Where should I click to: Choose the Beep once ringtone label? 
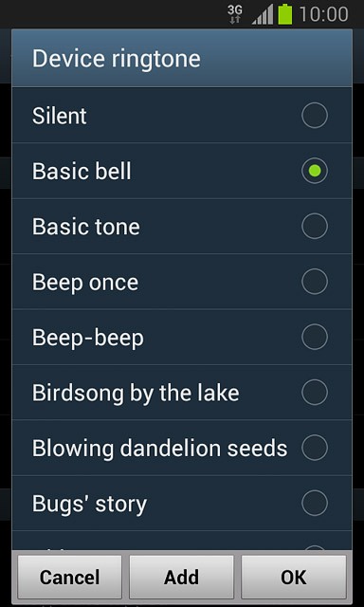click(85, 283)
